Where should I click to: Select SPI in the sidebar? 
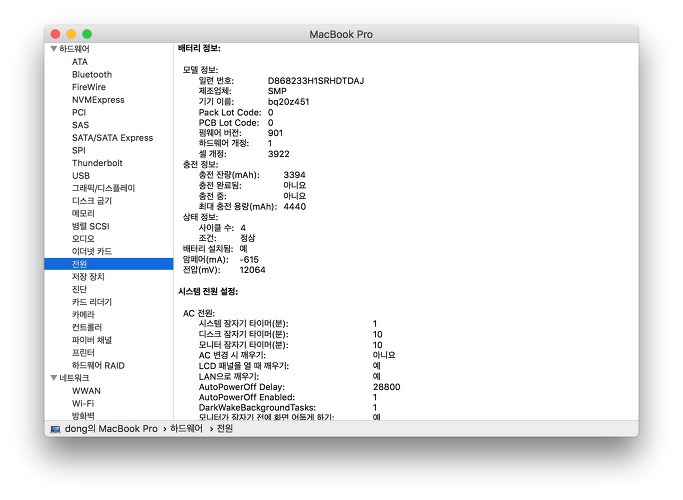78,150
